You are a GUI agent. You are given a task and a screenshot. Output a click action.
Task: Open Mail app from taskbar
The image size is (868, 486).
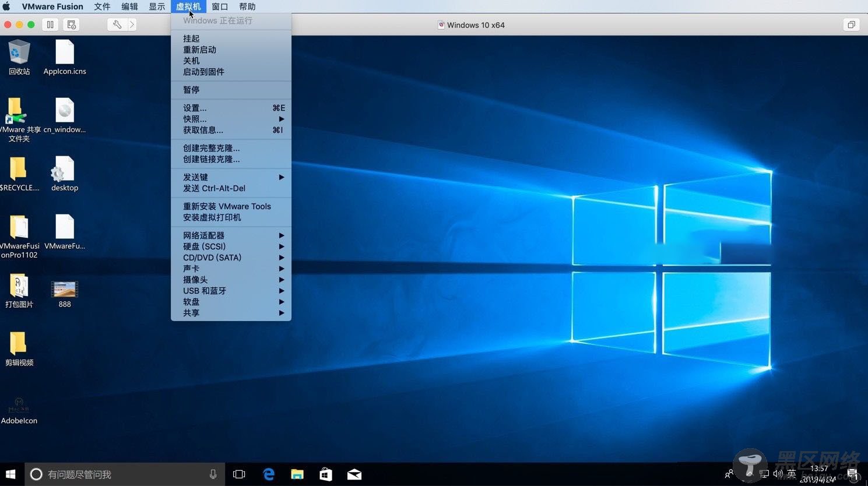354,474
